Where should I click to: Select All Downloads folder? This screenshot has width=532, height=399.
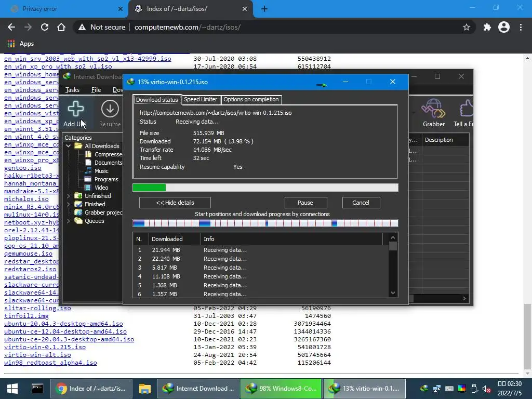click(x=97, y=146)
